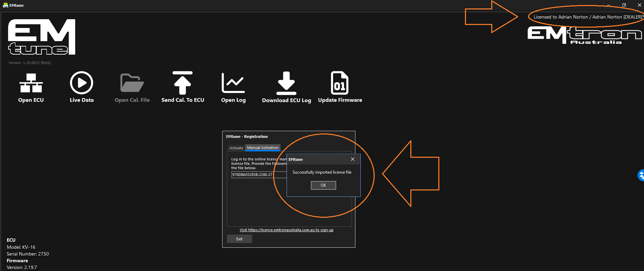The width and height of the screenshot is (644, 271).
Task: Click Download ECU Log arrow icon
Action: click(286, 83)
